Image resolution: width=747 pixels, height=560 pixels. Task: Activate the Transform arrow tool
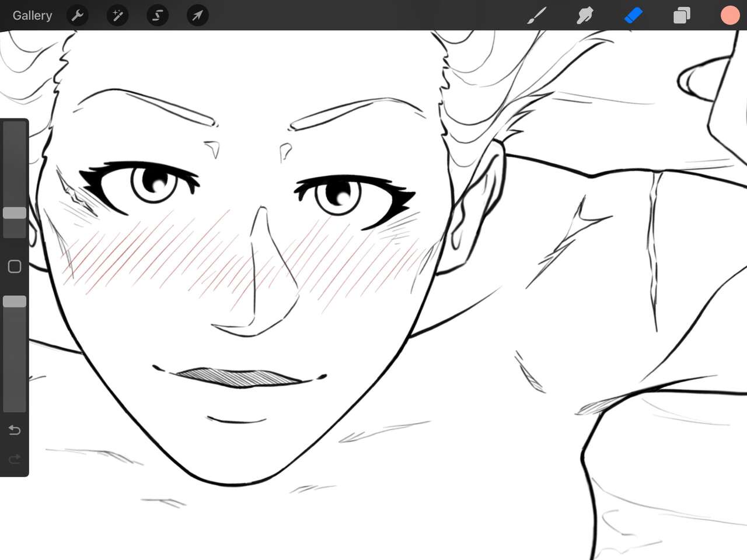pos(197,16)
